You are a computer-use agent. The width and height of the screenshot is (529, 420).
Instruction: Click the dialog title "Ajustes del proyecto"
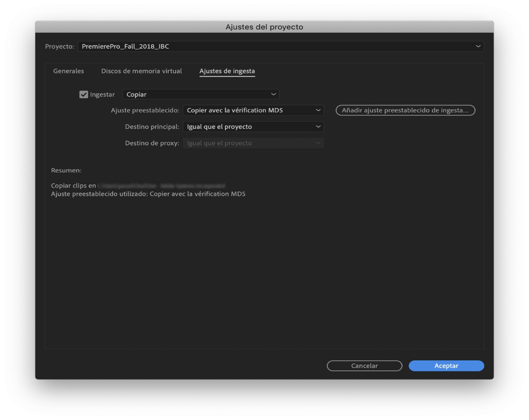click(x=264, y=27)
